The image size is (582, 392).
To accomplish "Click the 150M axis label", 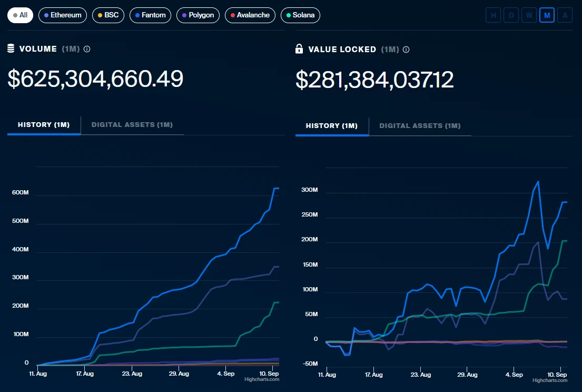I will point(310,264).
